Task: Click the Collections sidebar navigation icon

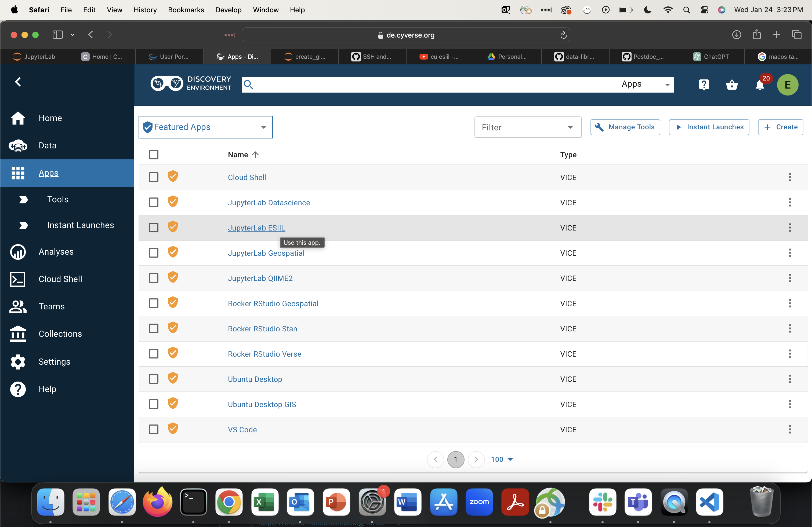Action: (18, 333)
